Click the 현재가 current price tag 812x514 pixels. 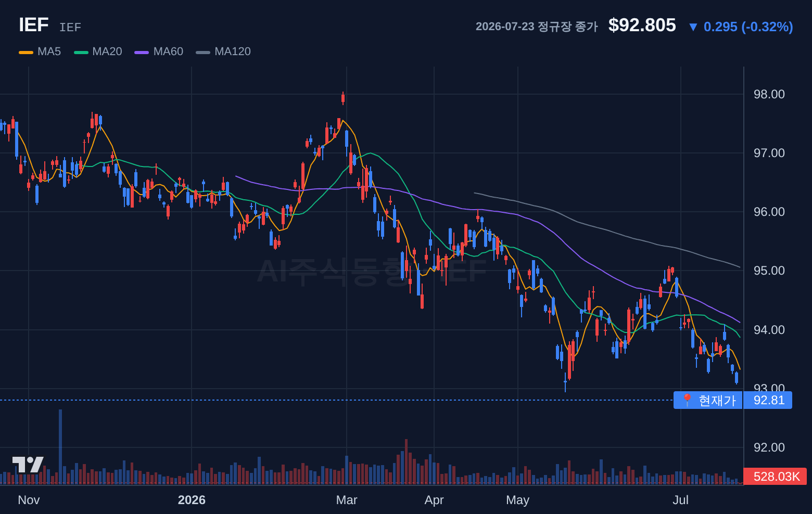pos(708,400)
